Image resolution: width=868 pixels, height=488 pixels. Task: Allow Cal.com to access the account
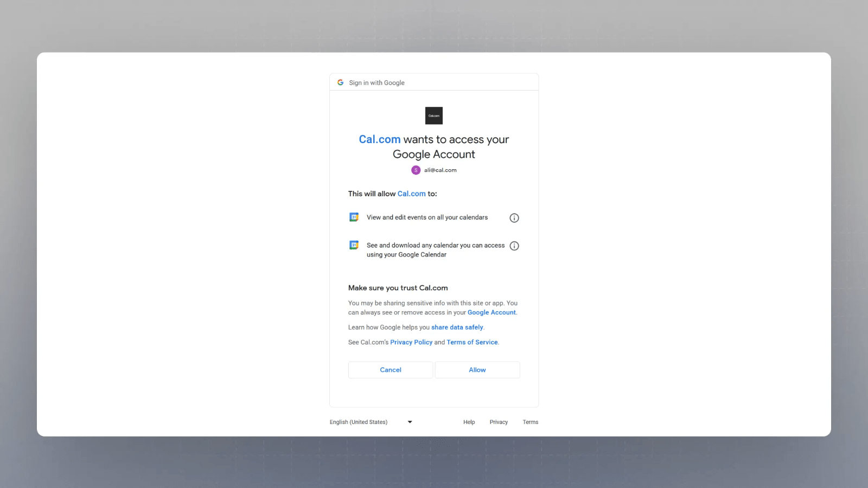pyautogui.click(x=477, y=370)
